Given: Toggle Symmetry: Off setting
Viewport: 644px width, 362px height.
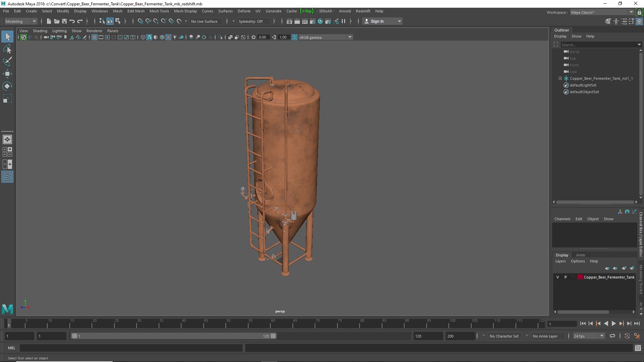Looking at the screenshot, I should point(253,21).
